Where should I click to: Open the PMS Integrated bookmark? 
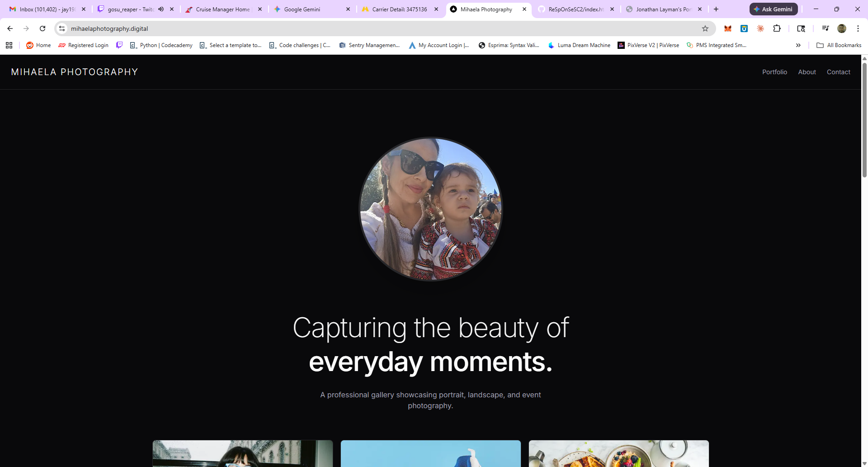point(716,45)
